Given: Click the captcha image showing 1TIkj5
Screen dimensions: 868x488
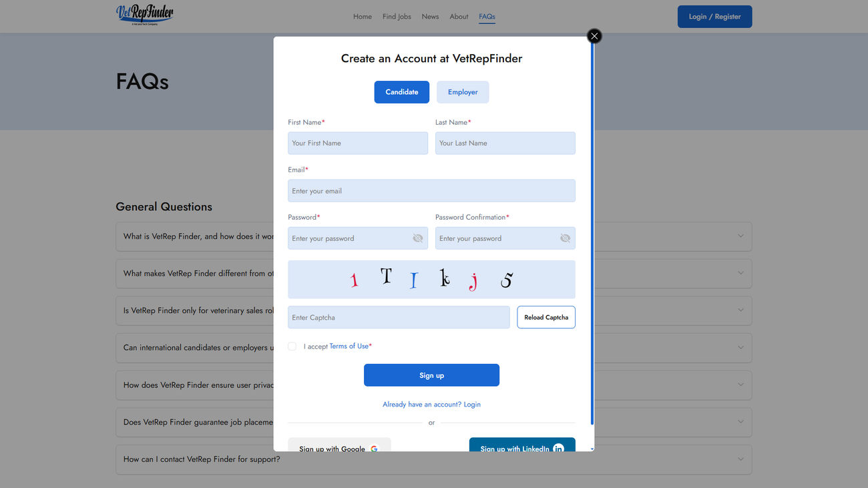Looking at the screenshot, I should pos(431,279).
